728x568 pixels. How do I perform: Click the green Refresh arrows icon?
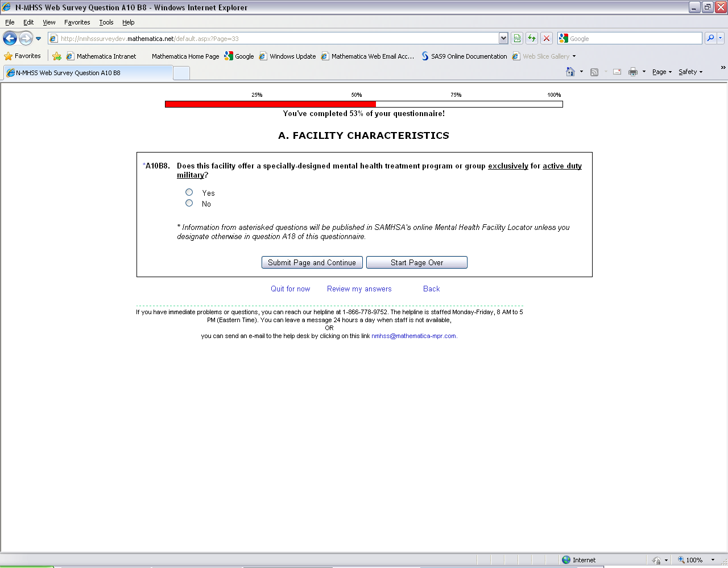532,38
